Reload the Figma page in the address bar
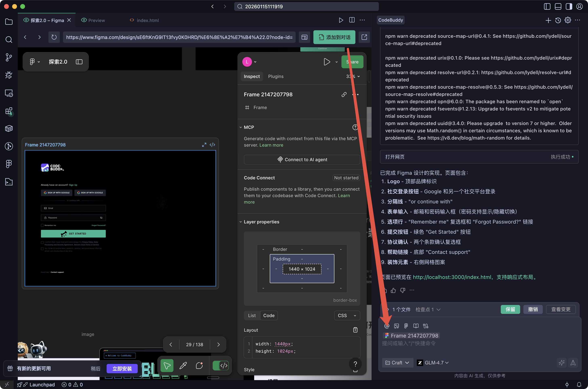The width and height of the screenshot is (588, 389). coord(54,37)
